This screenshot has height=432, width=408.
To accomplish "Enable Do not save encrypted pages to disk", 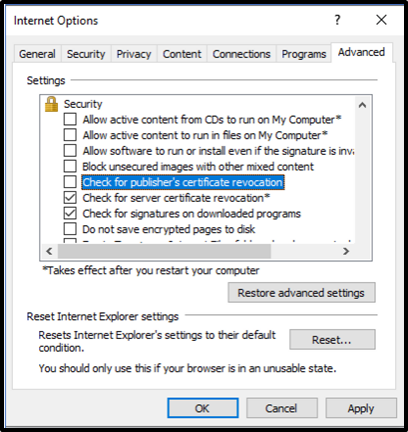I will coord(70,229).
